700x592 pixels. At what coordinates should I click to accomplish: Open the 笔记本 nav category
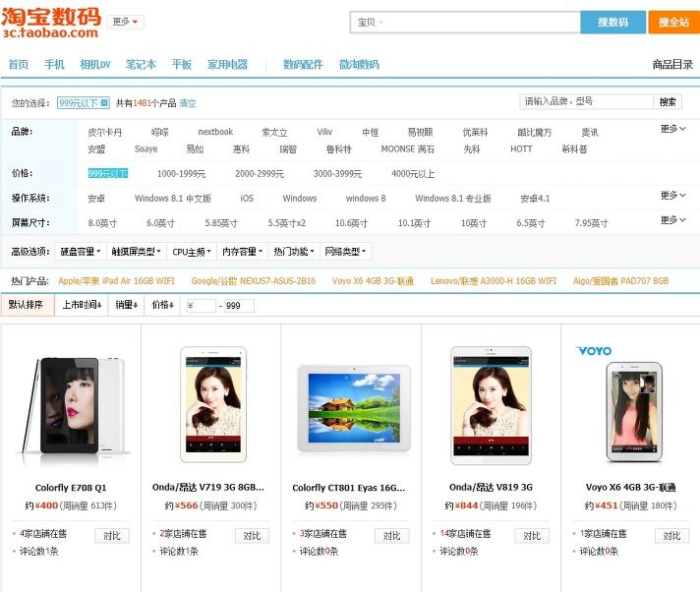141,64
